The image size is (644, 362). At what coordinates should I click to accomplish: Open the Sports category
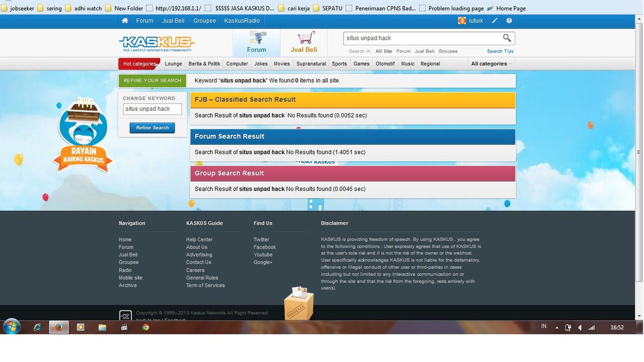pos(340,64)
